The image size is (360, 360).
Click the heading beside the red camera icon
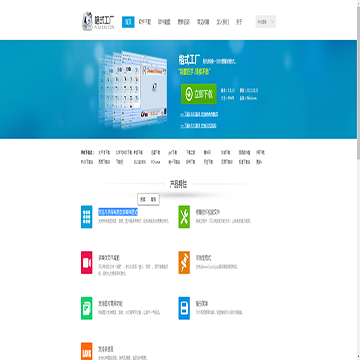[x=109, y=258]
